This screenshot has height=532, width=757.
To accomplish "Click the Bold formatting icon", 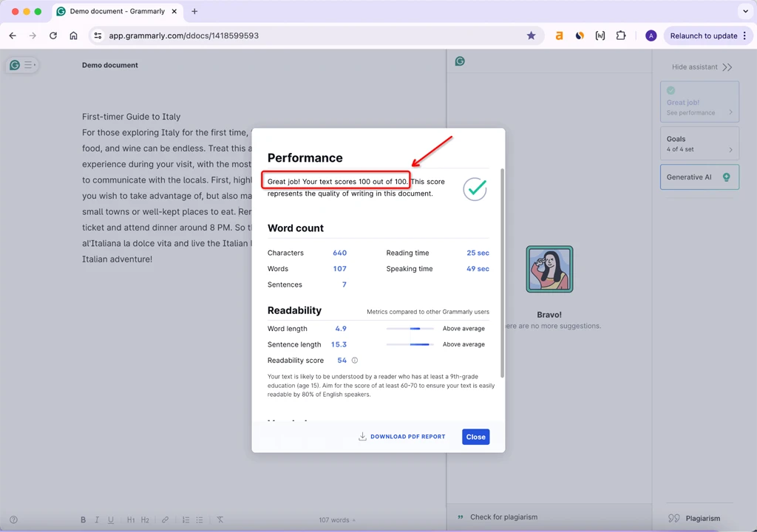I will [x=84, y=520].
